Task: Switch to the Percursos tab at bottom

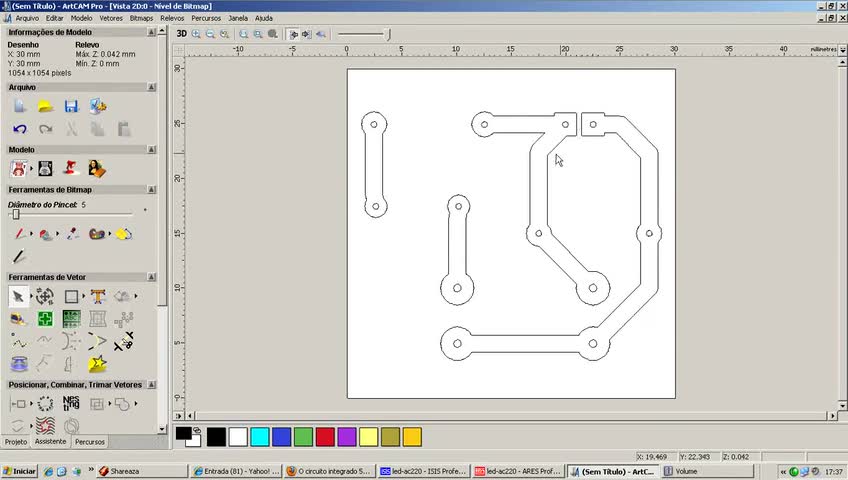Action: tap(90, 442)
